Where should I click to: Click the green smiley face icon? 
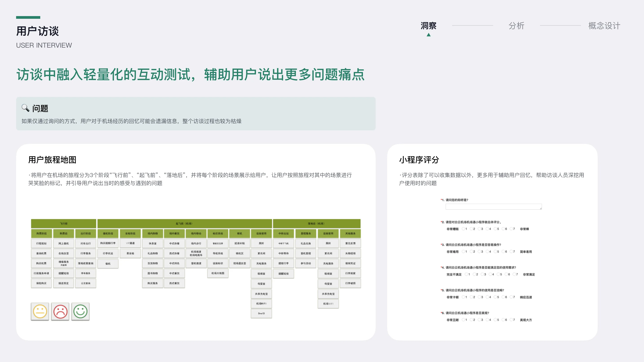click(80, 311)
